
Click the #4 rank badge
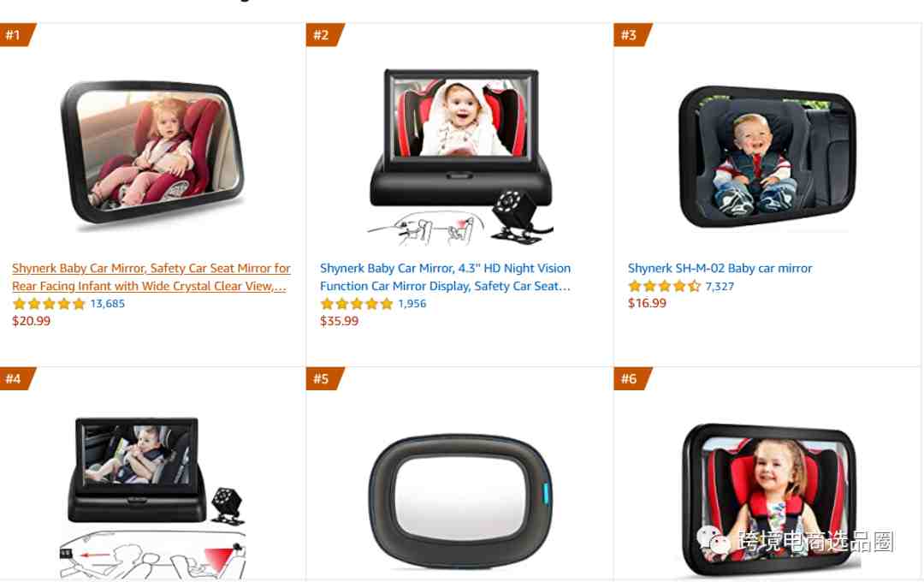pos(17,378)
